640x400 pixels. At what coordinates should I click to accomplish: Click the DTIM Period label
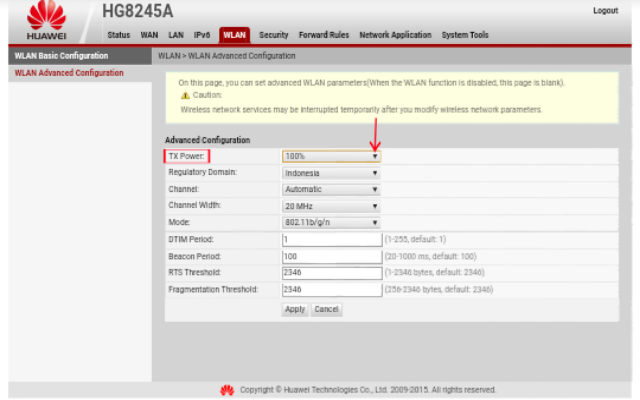[x=191, y=240]
